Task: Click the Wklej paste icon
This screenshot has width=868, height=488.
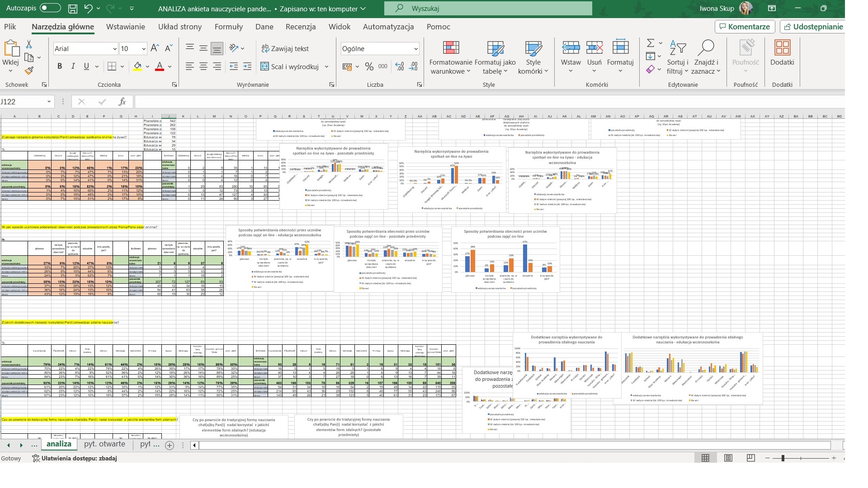Action: click(11, 48)
